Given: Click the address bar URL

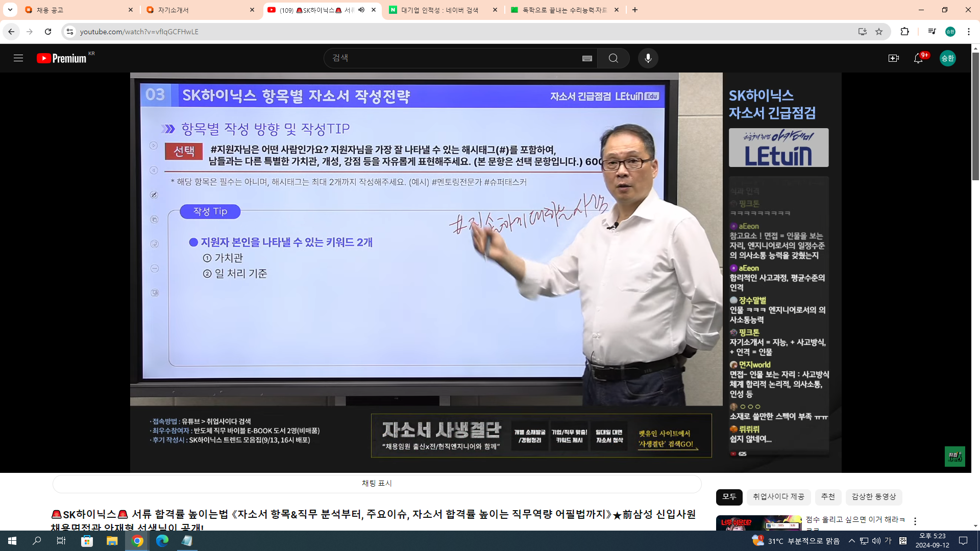Looking at the screenshot, I should pos(139,32).
